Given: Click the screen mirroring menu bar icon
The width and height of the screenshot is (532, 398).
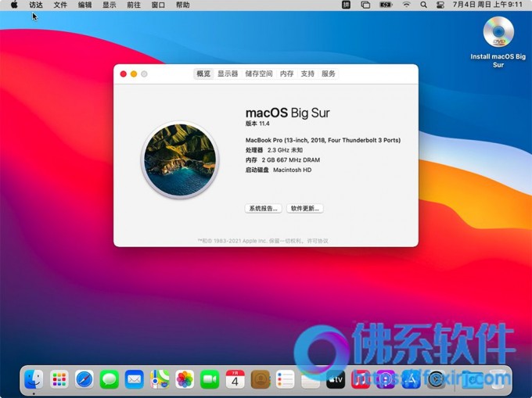Looking at the screenshot, I should tap(365, 5).
